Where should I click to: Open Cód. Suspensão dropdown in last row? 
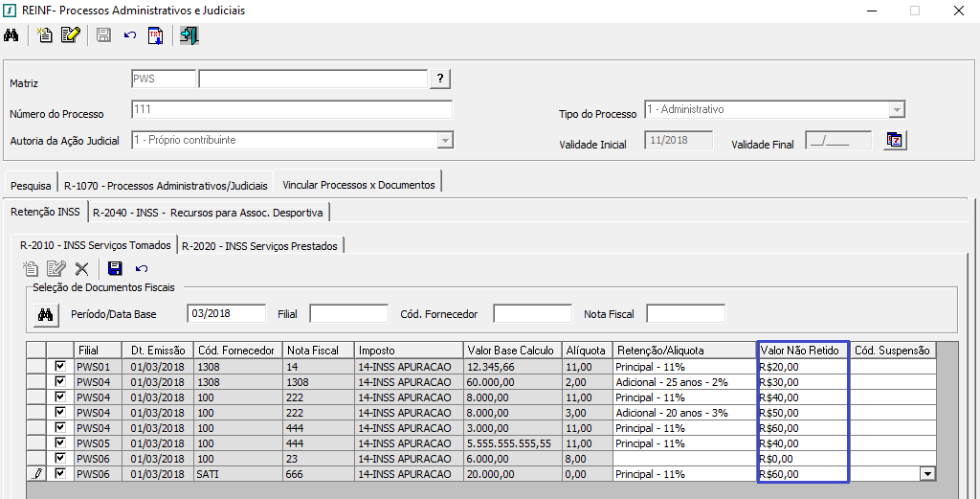[x=926, y=474]
